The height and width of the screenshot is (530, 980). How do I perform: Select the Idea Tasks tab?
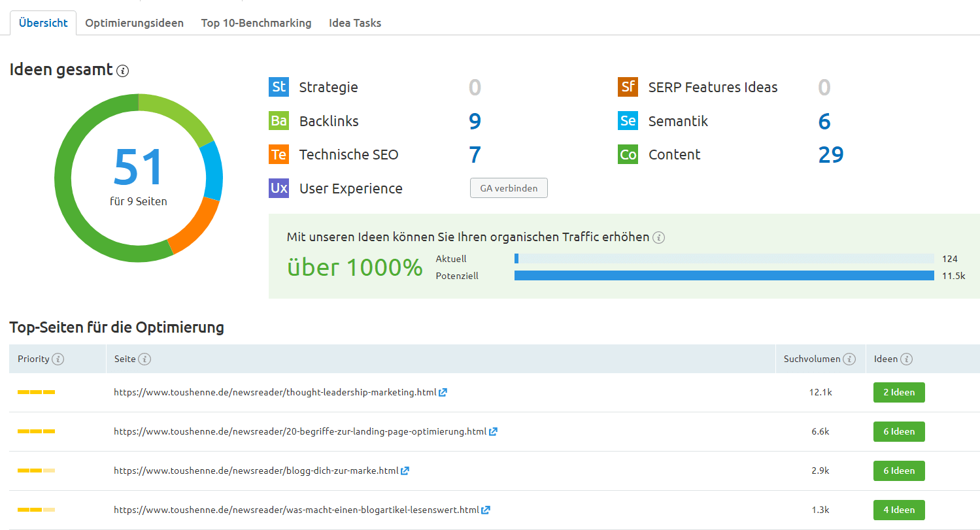click(355, 23)
